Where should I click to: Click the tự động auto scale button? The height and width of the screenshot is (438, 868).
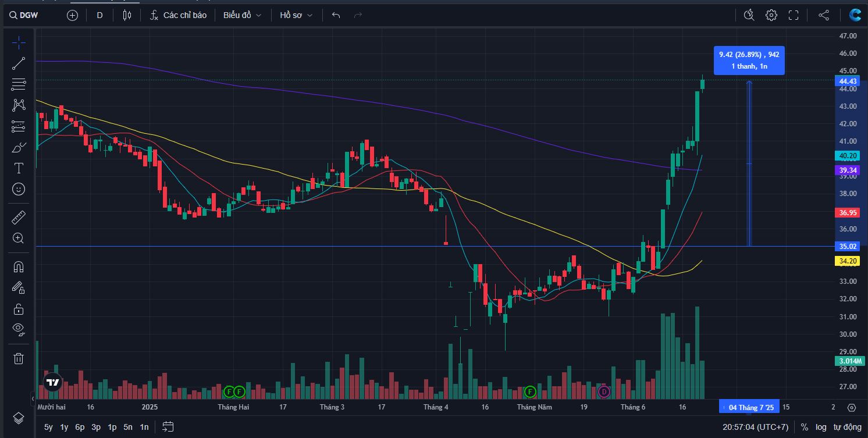pyautogui.click(x=848, y=427)
